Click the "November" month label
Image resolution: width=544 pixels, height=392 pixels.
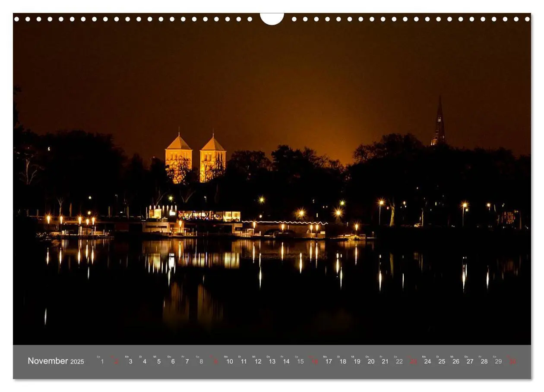coord(48,361)
